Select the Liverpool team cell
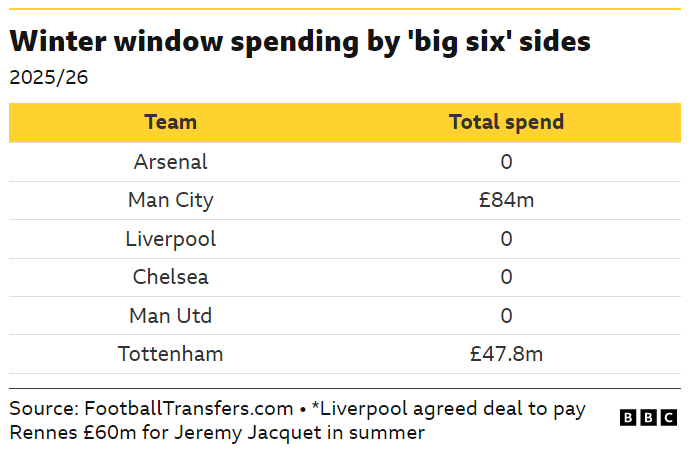 coord(171,239)
